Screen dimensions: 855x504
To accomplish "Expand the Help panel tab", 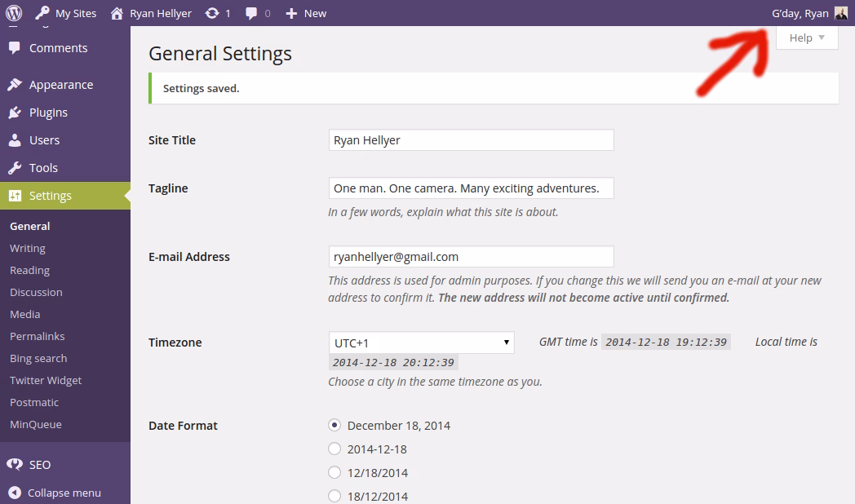I will (x=807, y=38).
